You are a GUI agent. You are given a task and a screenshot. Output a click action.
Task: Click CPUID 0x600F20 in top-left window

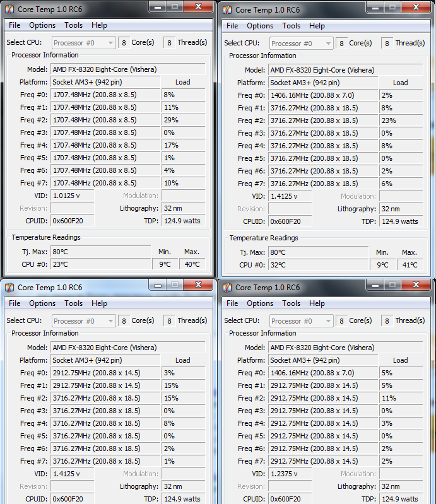point(73,221)
